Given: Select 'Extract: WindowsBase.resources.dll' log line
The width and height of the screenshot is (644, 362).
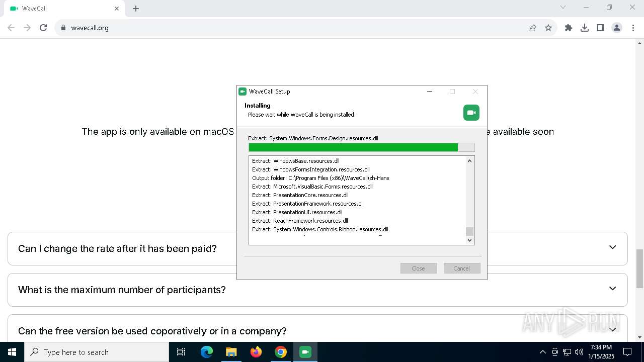Looking at the screenshot, I should [296, 161].
